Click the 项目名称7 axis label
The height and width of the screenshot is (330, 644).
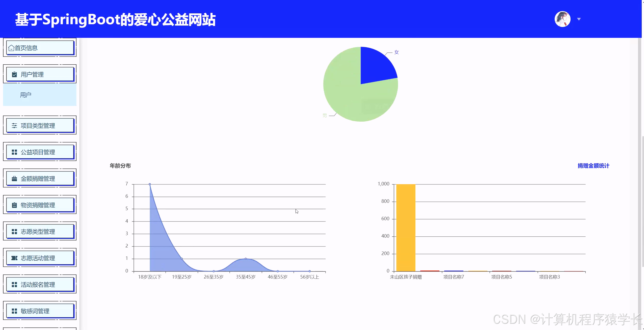pyautogui.click(x=454, y=277)
